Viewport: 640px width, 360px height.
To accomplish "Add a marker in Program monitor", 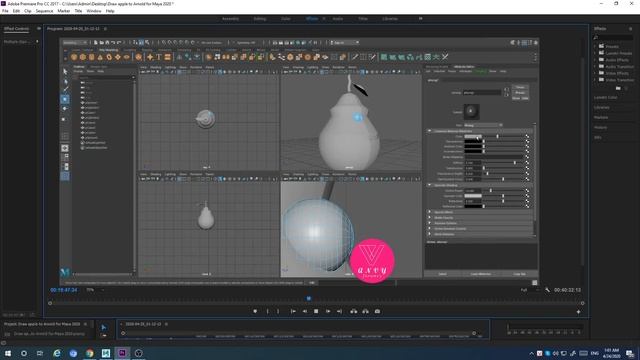I will [255, 311].
